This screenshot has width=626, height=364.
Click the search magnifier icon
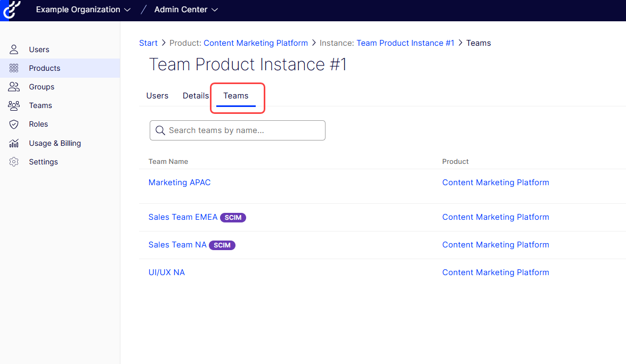click(159, 130)
